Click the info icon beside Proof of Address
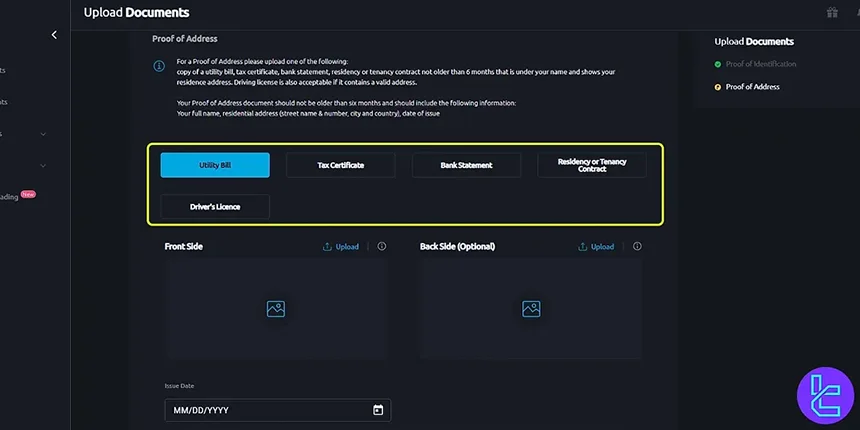 tap(159, 66)
